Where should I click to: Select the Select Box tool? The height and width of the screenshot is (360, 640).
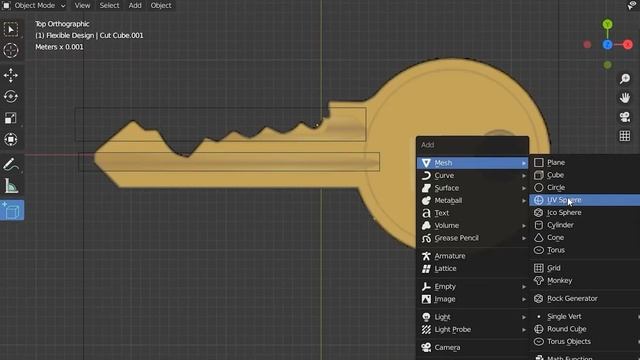click(x=11, y=29)
